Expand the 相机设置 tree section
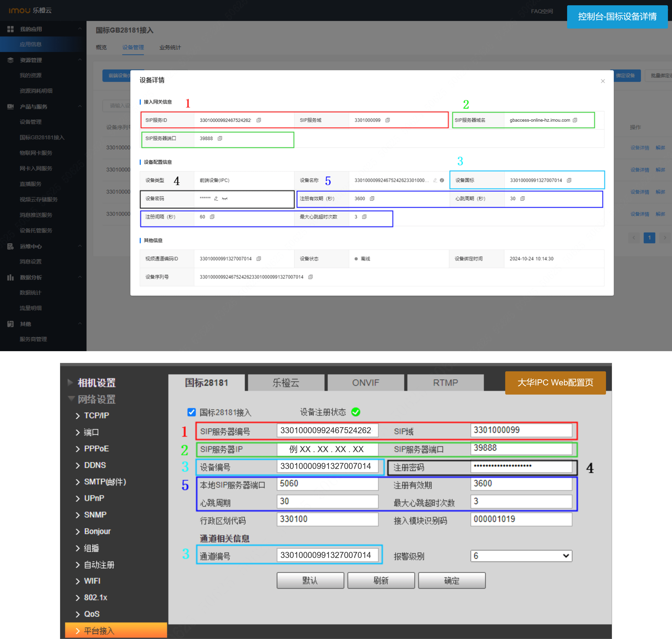Viewport: 672px width, 639px height. coord(71,383)
